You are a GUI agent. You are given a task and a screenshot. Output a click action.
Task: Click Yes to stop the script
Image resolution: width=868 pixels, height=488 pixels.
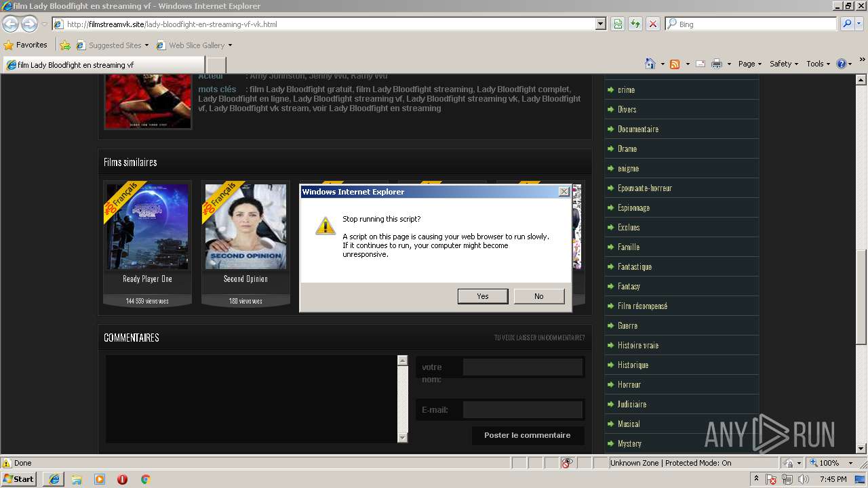coord(483,296)
